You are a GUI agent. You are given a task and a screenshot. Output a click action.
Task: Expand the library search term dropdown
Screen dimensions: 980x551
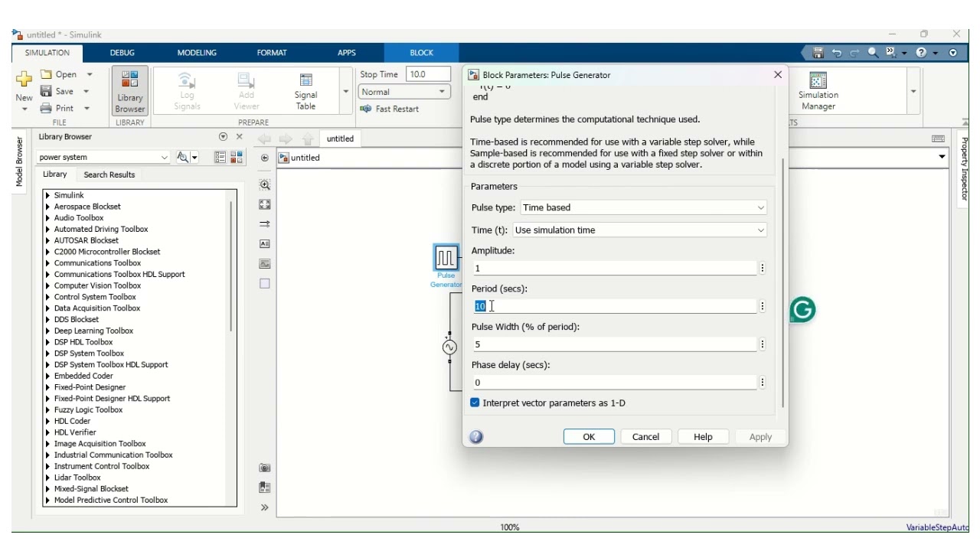point(165,157)
